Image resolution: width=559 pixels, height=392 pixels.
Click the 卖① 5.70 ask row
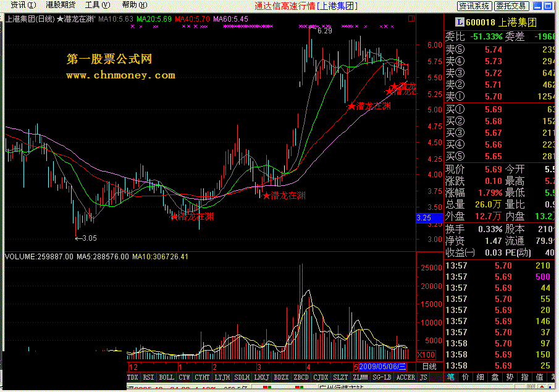tap(500, 96)
